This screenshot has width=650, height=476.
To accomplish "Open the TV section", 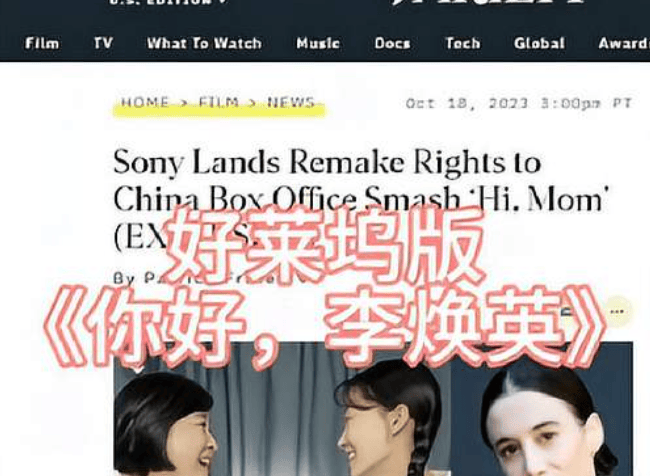I will 103,43.
